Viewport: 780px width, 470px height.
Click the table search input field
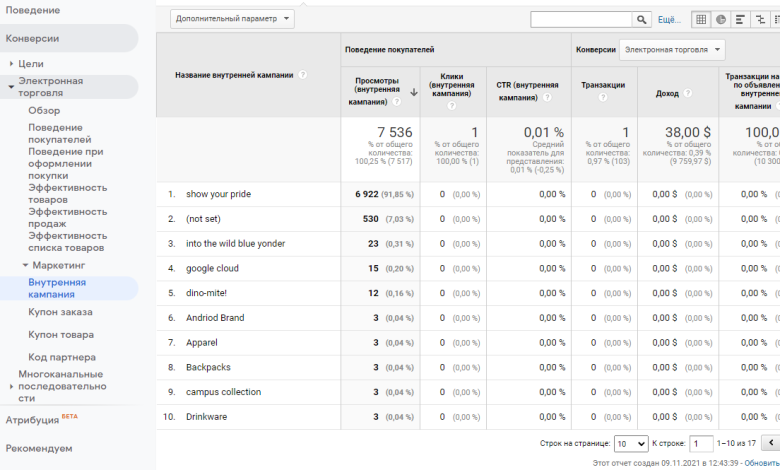tap(581, 19)
